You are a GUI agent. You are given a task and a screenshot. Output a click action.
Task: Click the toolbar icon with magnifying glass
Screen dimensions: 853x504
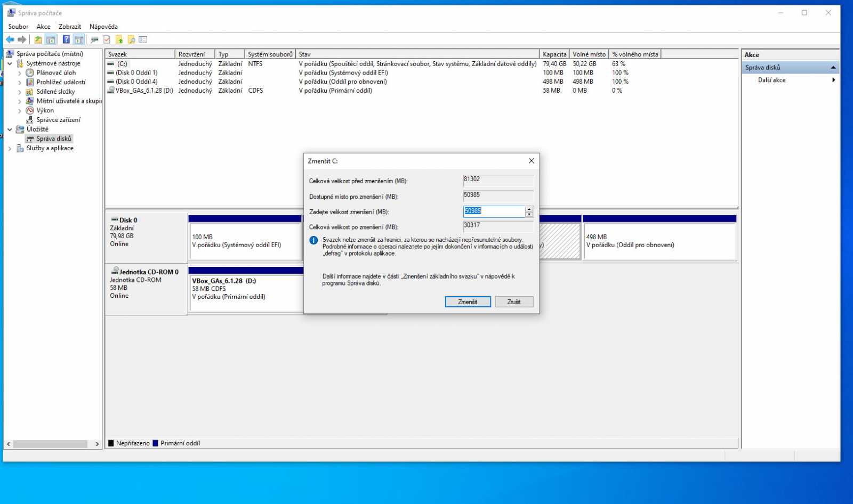131,39
